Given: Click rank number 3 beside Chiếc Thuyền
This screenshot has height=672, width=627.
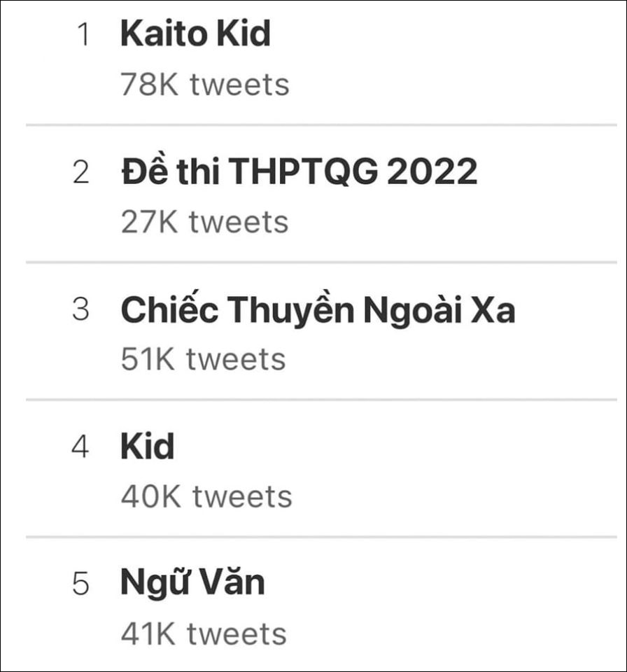Looking at the screenshot, I should [81, 309].
